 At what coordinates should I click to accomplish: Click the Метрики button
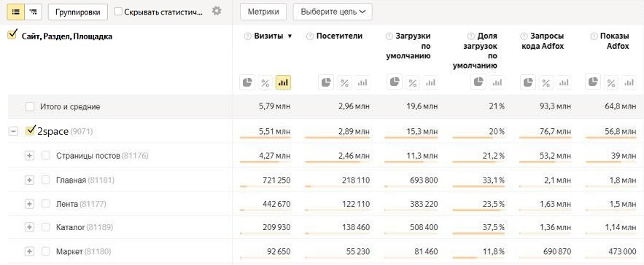pyautogui.click(x=263, y=12)
